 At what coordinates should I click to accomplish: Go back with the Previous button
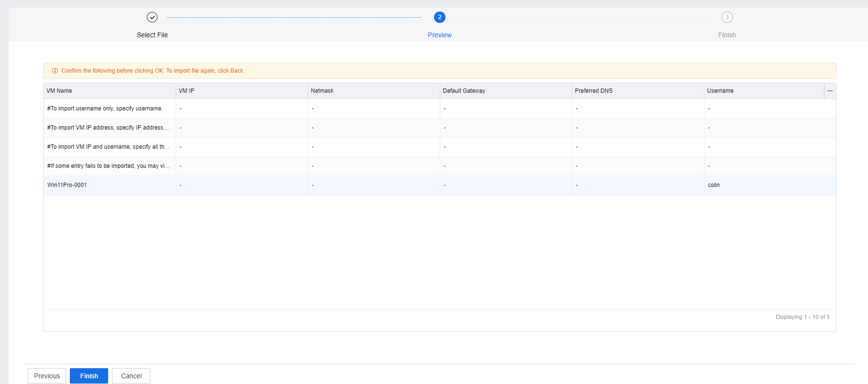[47, 376]
